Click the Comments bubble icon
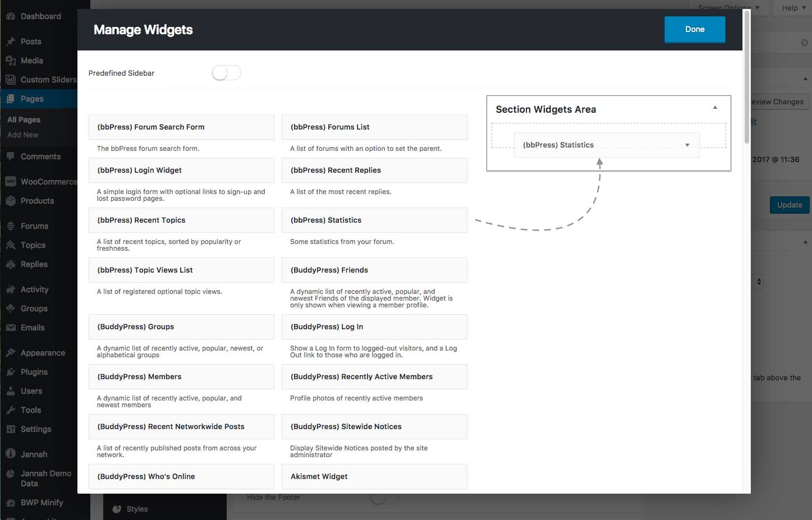Viewport: 812px width, 520px height. [10, 157]
